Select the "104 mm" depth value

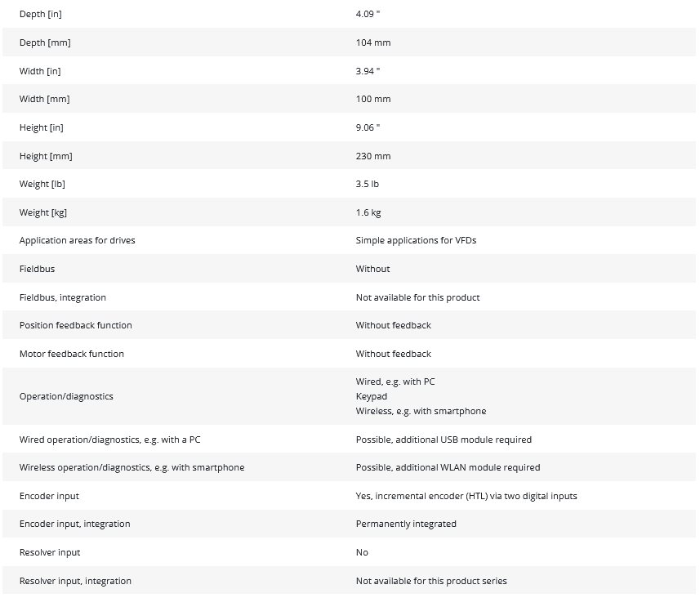point(373,42)
